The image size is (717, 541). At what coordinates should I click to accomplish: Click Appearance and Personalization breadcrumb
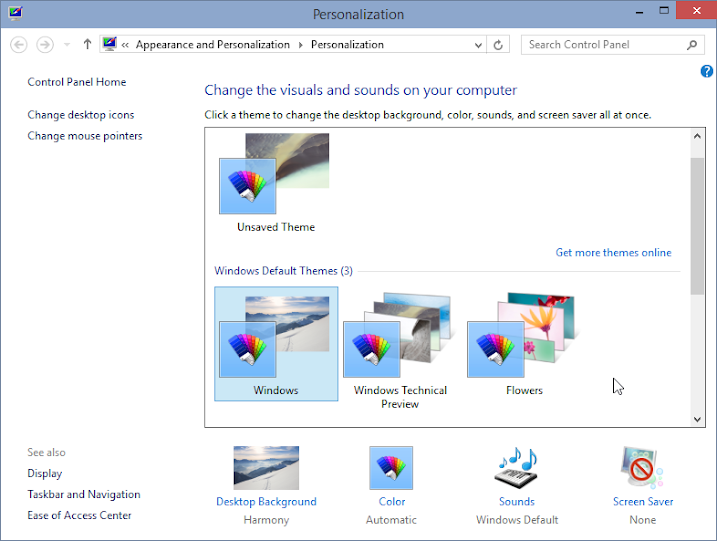213,45
